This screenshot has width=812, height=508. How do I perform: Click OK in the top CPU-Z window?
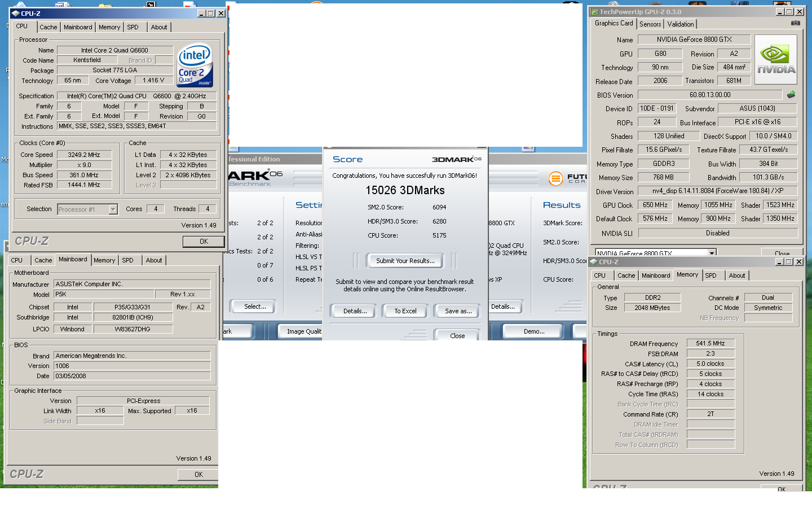point(204,242)
